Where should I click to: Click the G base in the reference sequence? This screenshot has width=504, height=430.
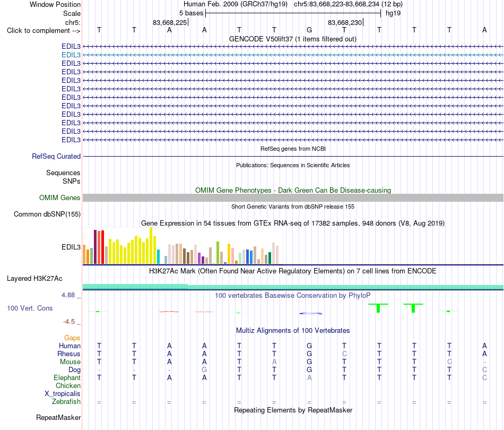coord(309,30)
